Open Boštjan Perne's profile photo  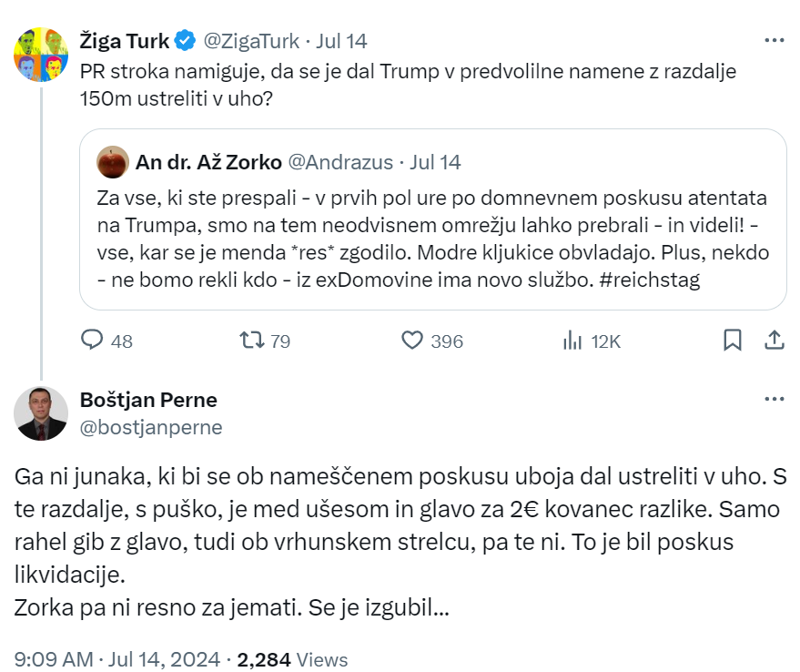pos(42,413)
